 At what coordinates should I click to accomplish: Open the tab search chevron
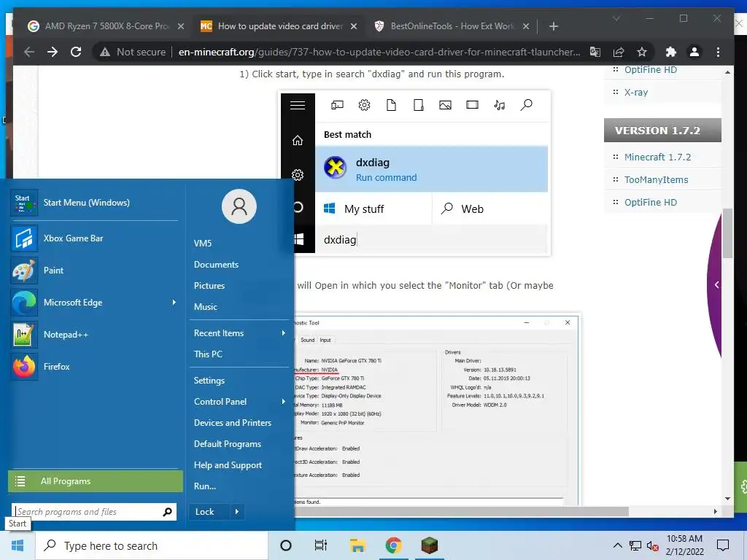(x=616, y=18)
